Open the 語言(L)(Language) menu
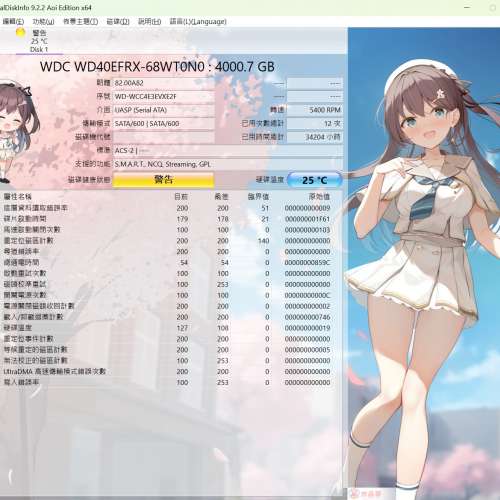 (198, 22)
